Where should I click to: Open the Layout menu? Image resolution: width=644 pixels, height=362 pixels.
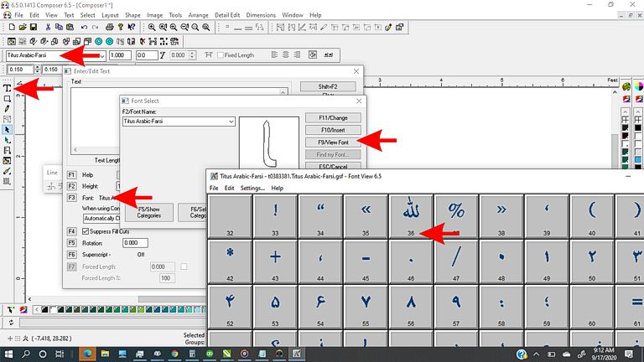pos(110,15)
